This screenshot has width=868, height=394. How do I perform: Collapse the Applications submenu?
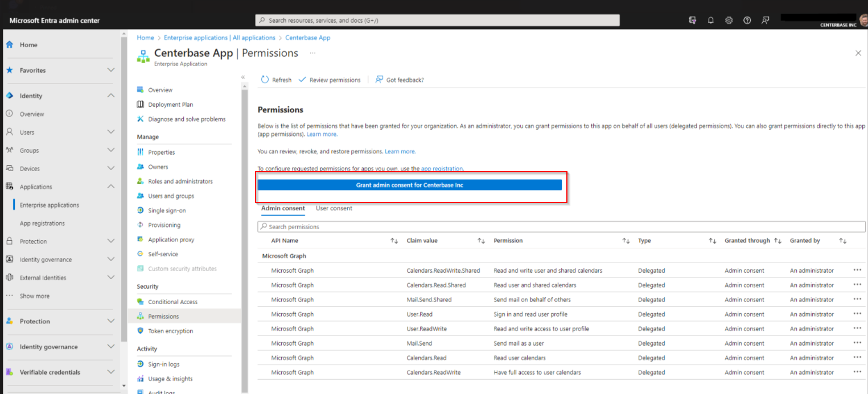111,186
